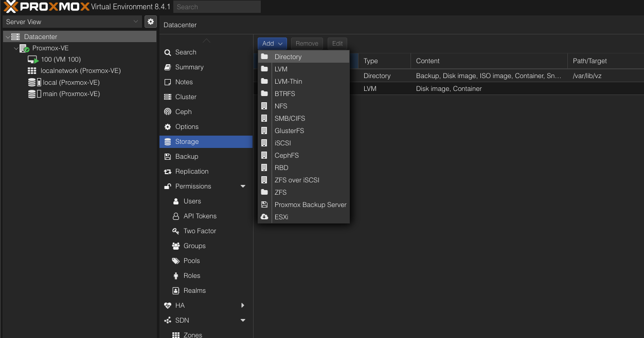
Task: Choose LVM-Thin storage type
Action: click(x=303, y=81)
